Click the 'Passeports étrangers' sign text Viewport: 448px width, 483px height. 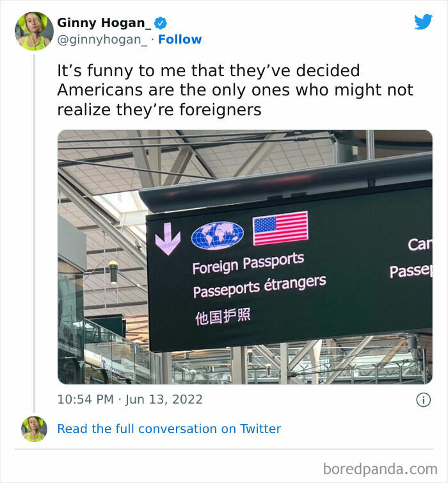click(x=259, y=286)
